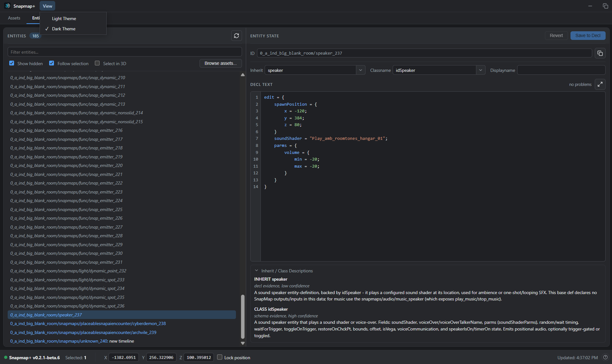Open the help icon in status bar
The image size is (612, 364).
click(605, 357)
